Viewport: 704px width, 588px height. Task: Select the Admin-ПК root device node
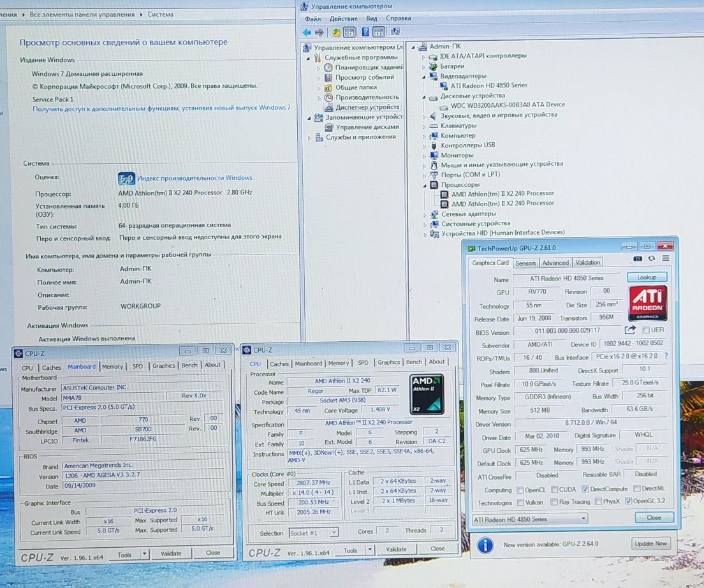pos(444,46)
